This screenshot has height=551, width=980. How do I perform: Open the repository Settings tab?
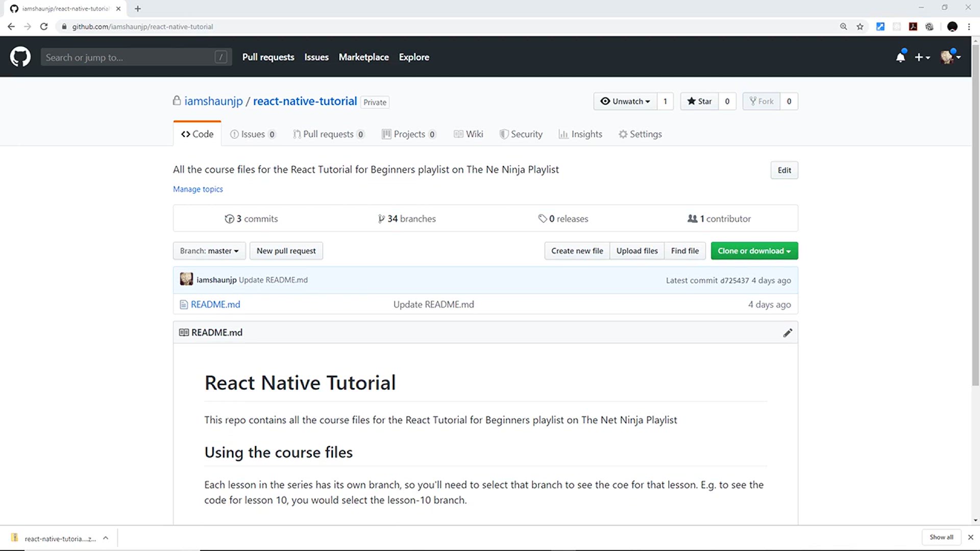pyautogui.click(x=640, y=134)
